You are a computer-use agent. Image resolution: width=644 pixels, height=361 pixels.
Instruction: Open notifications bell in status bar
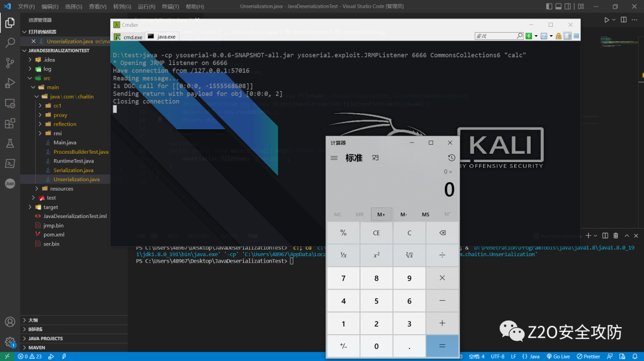coord(635,356)
